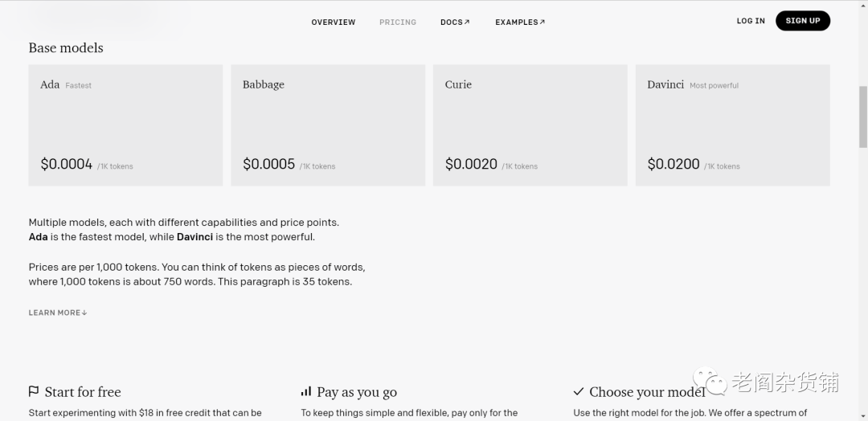Choose the Curie model pricing card
This screenshot has height=421, width=868.
(x=530, y=125)
